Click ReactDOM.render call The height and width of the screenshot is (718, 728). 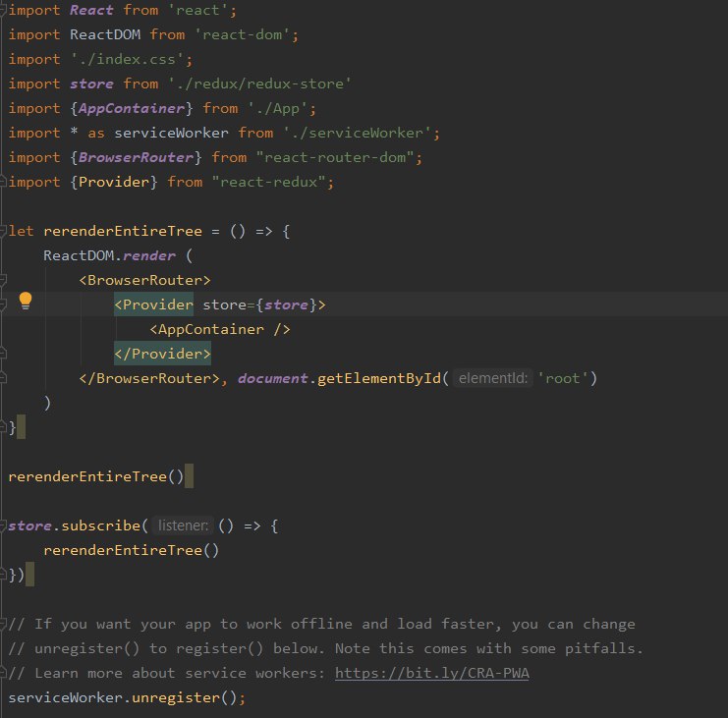tap(110, 255)
